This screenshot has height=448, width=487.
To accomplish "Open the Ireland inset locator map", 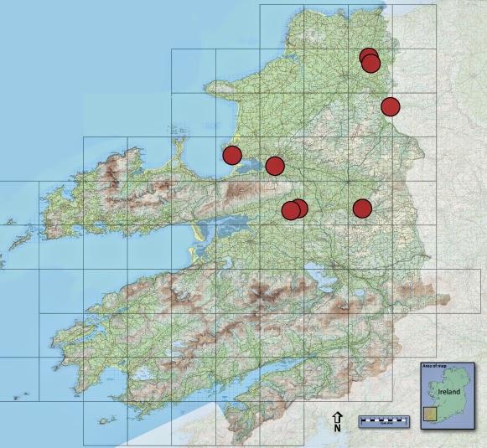I will [448, 395].
